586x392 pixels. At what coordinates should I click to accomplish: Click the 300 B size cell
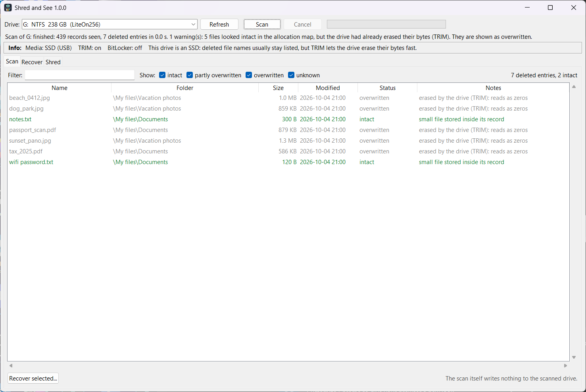point(289,119)
